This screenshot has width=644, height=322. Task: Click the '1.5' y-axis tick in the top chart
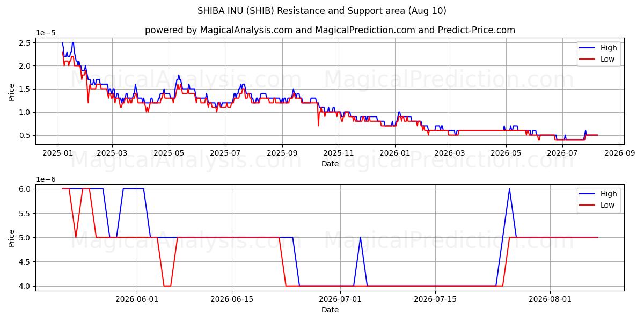click(x=26, y=89)
